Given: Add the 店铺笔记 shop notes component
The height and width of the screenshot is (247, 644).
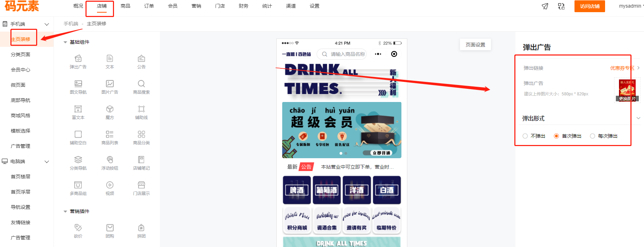Looking at the screenshot, I should click(141, 163).
